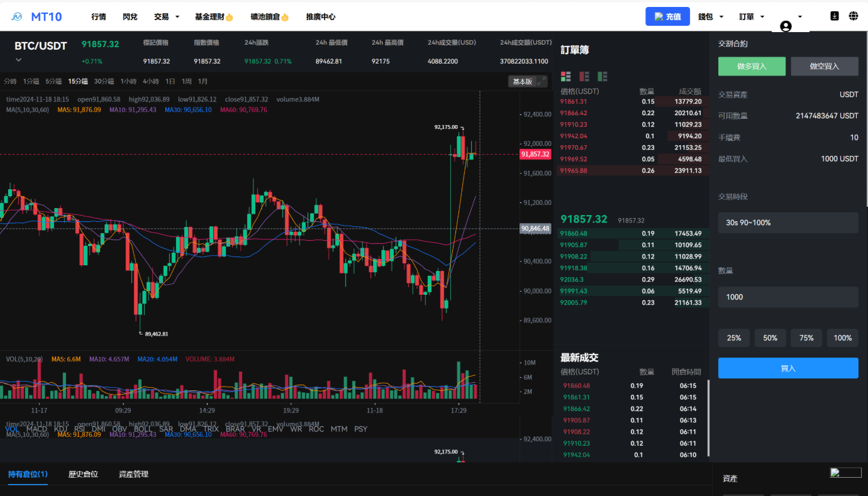Switch to 歷史倉位 tab
This screenshot has width=868, height=496.
tap(83, 474)
